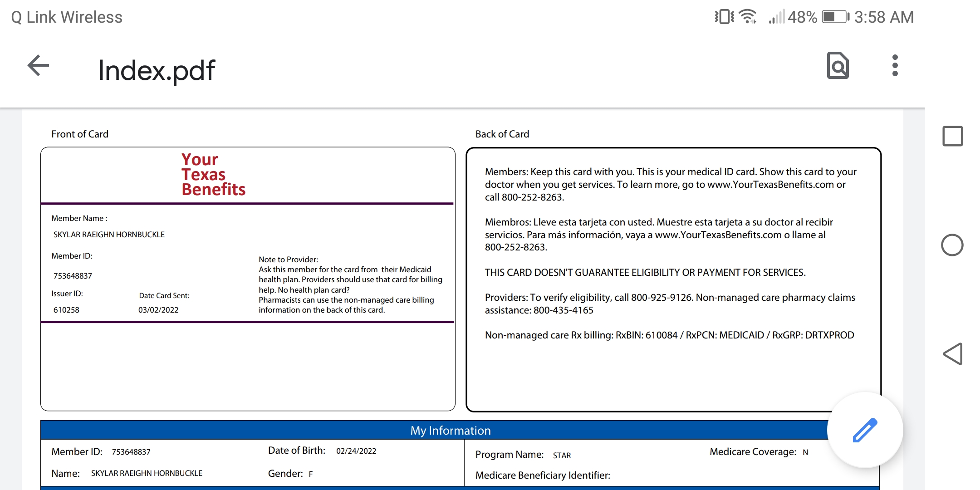980x490 pixels.
Task: Tap the cellular signal bars icon
Action: (x=776, y=17)
